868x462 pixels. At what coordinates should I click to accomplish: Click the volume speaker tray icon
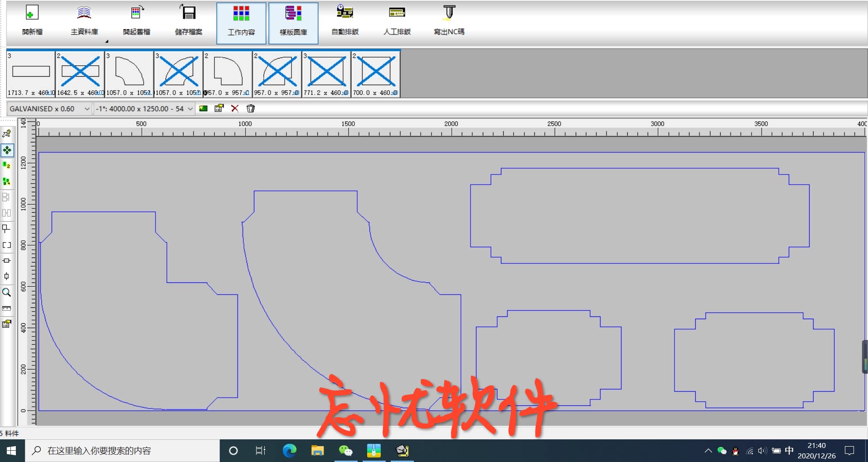762,451
